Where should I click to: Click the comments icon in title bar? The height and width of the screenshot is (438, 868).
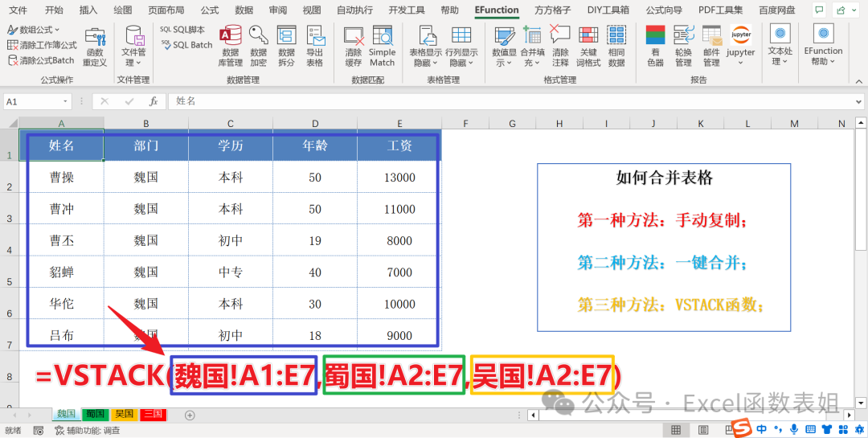pyautogui.click(x=819, y=10)
